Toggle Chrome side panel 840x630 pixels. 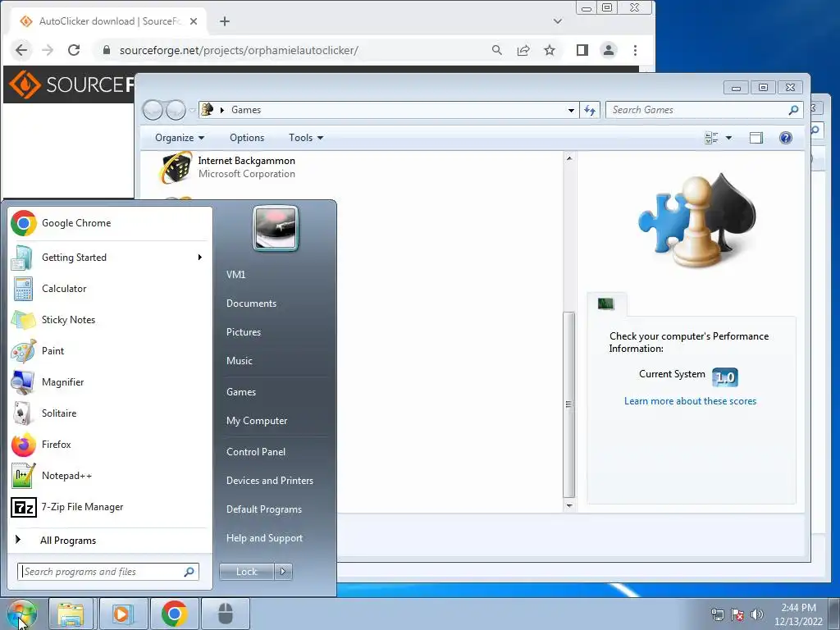click(x=582, y=50)
